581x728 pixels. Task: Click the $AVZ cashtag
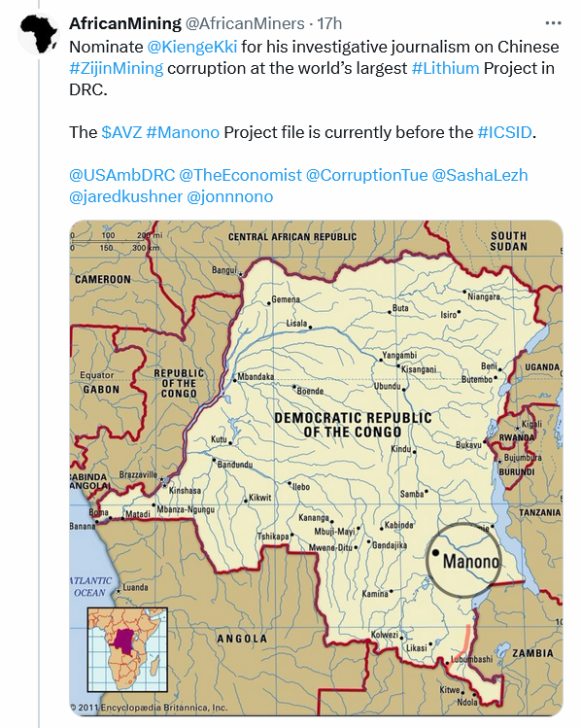pos(121,132)
